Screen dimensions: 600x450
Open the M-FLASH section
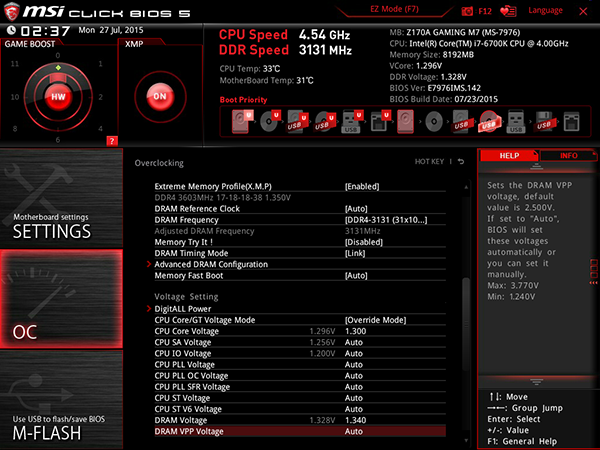tap(61, 399)
